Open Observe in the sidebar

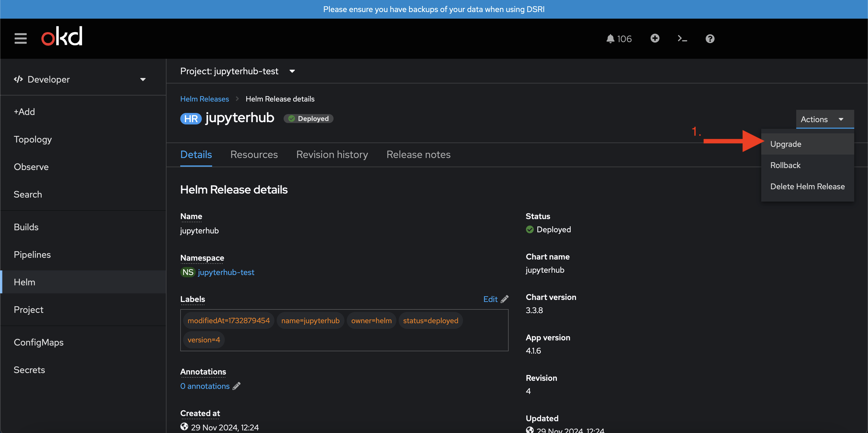click(x=83, y=167)
